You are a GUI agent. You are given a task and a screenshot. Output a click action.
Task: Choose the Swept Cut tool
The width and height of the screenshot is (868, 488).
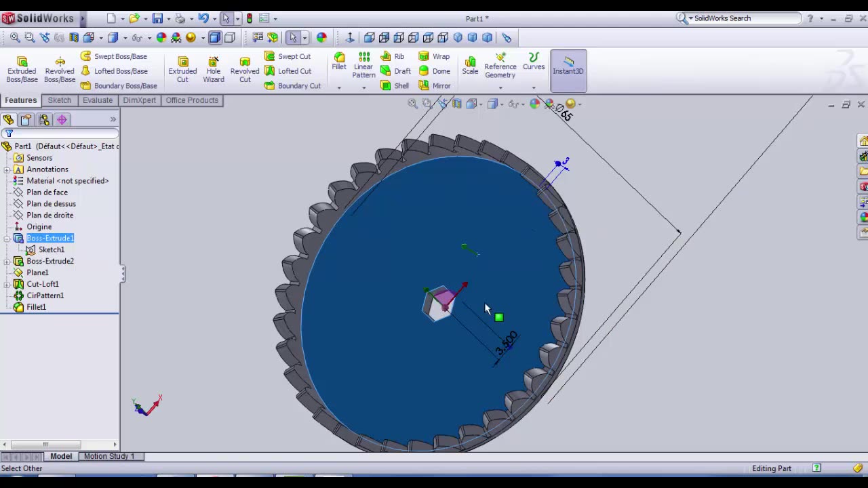pyautogui.click(x=288, y=56)
